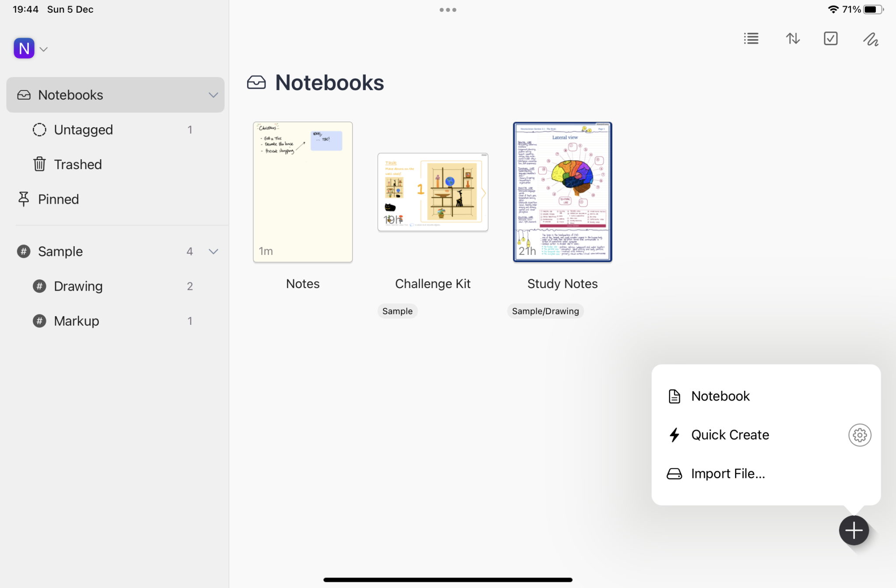The width and height of the screenshot is (896, 588).
Task: Tap the plus button to create
Action: coord(854,530)
